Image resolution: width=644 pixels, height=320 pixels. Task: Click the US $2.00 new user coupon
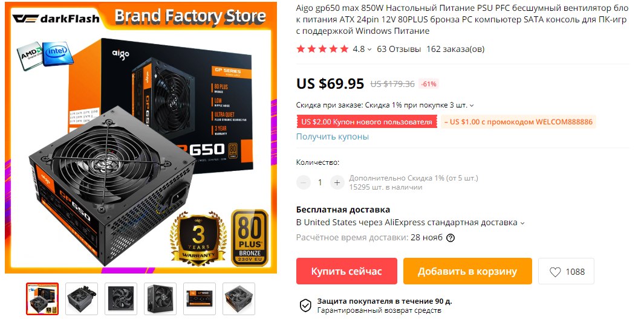tap(367, 122)
